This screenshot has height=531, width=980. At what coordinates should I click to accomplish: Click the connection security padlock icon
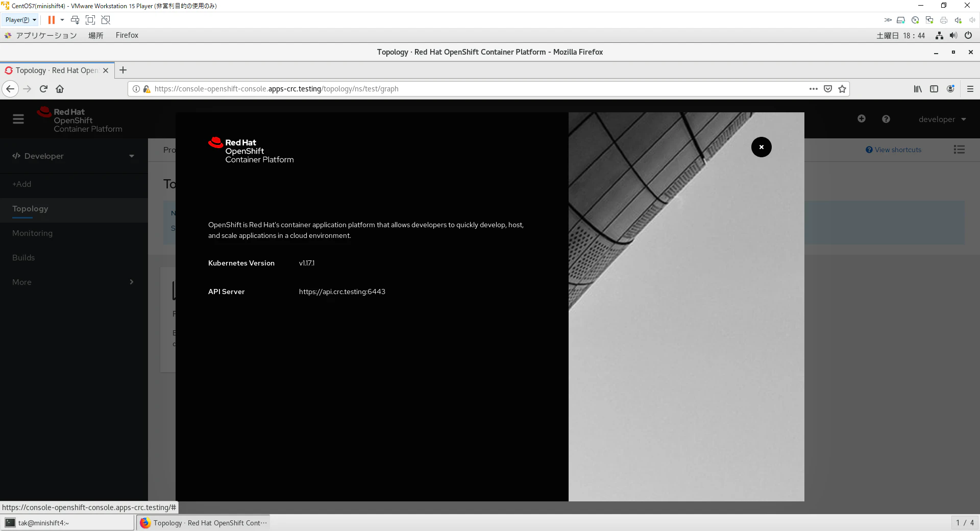click(147, 89)
